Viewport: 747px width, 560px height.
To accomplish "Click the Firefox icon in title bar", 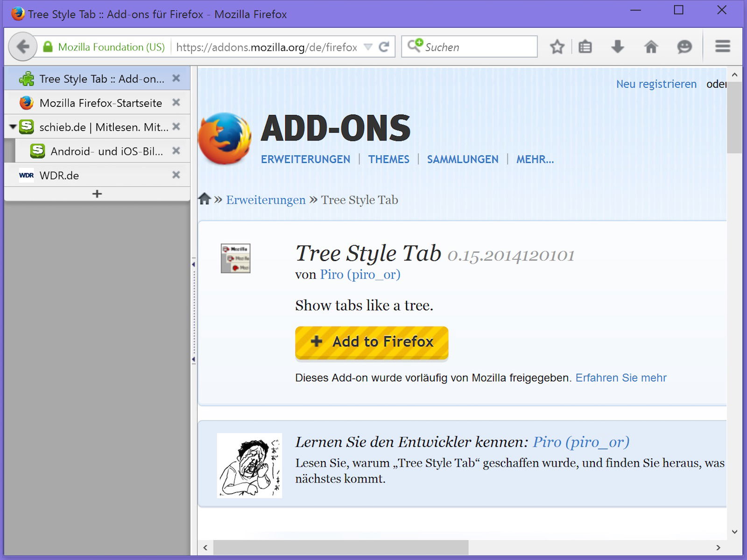I will coord(18,14).
